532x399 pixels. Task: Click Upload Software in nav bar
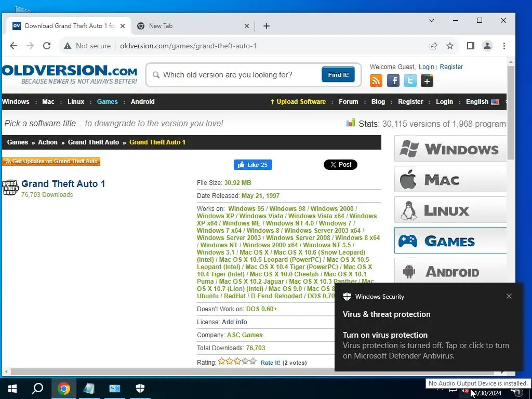(x=298, y=102)
